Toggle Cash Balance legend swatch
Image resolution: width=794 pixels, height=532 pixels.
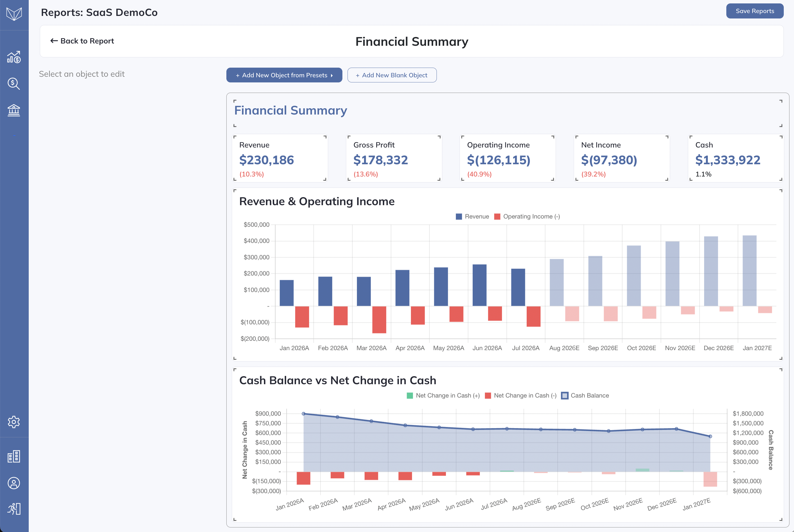565,396
